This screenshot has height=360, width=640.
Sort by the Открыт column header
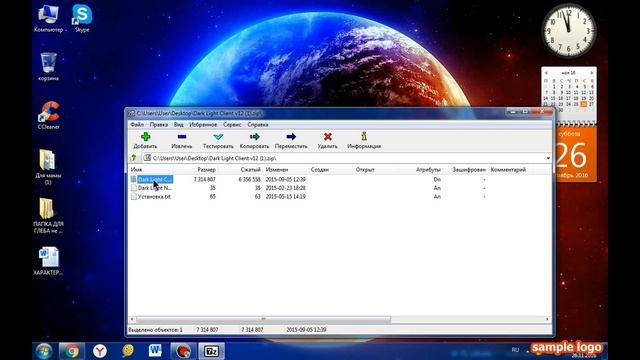point(365,169)
